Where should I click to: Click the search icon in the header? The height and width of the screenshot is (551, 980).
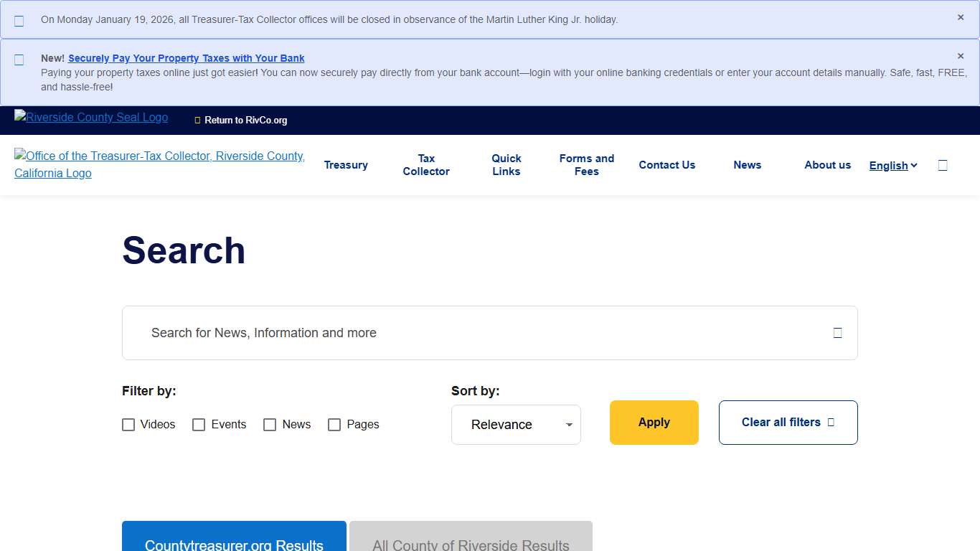click(943, 166)
